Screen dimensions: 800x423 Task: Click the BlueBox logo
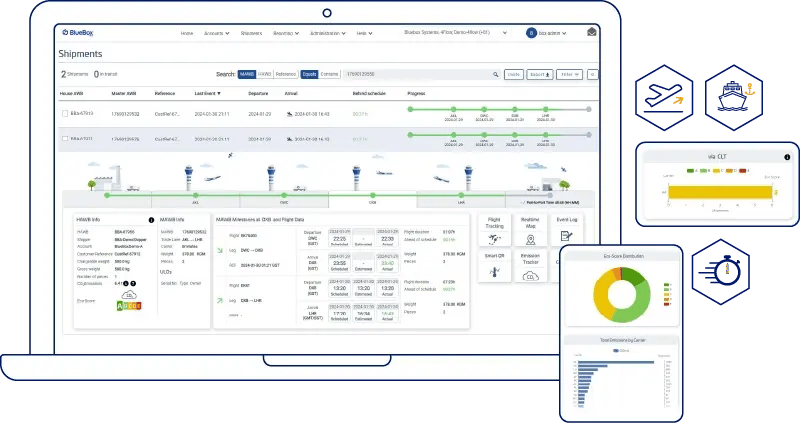coord(78,32)
